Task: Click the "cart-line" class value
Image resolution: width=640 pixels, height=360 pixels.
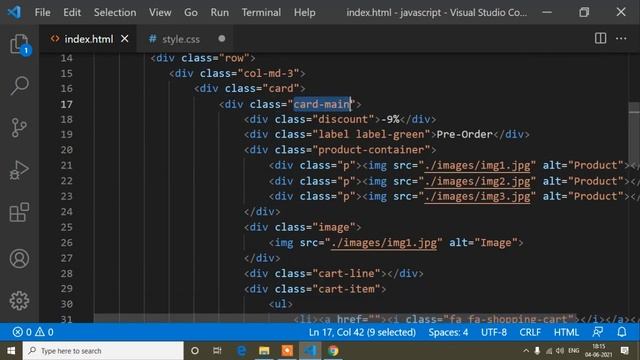Action: click(x=346, y=273)
